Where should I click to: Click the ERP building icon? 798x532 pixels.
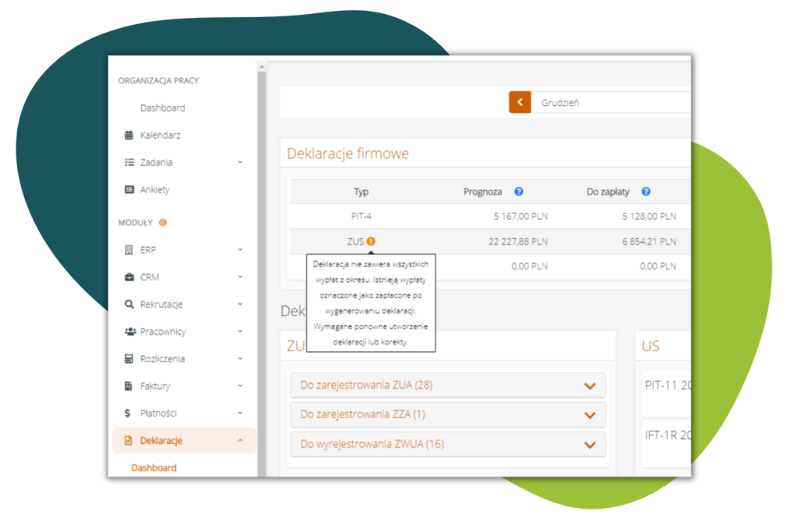point(129,250)
